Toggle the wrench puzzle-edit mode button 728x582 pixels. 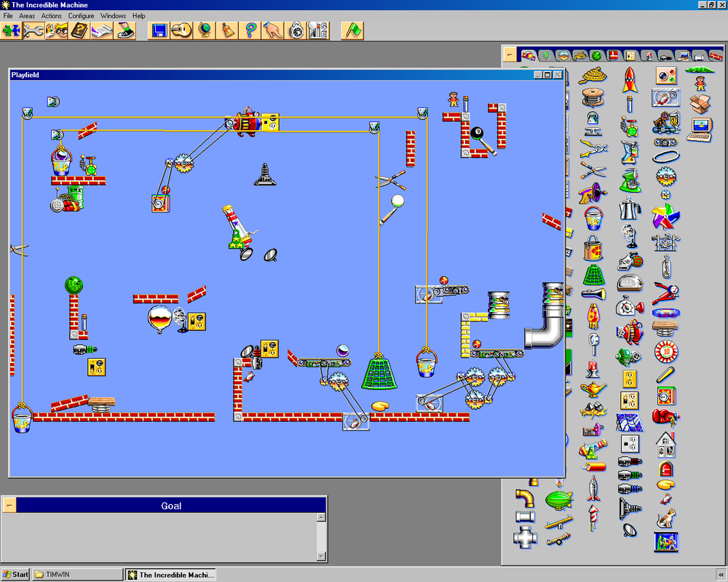tap(33, 31)
